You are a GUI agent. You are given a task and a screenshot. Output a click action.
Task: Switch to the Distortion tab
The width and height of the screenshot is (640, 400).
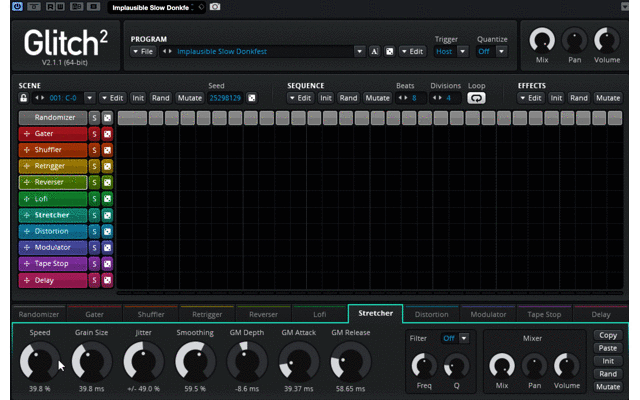coord(431,314)
